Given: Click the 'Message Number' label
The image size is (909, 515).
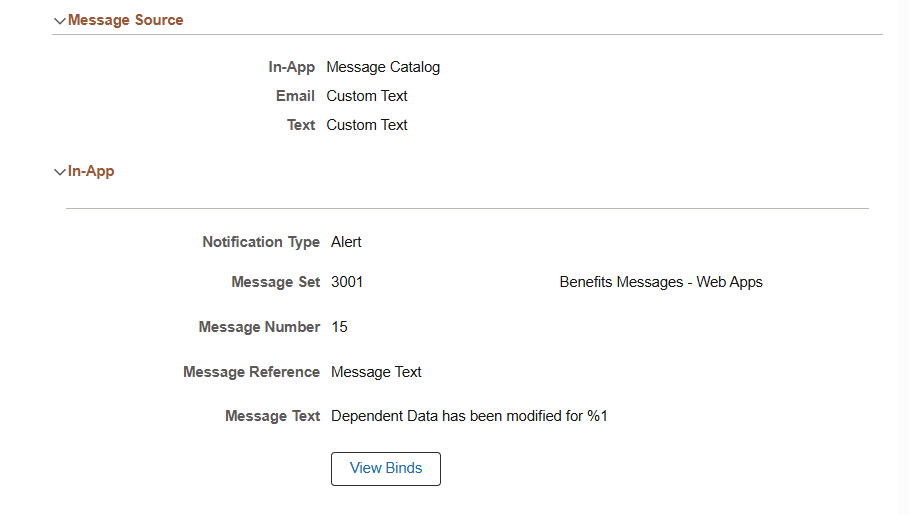Looking at the screenshot, I should 259,327.
